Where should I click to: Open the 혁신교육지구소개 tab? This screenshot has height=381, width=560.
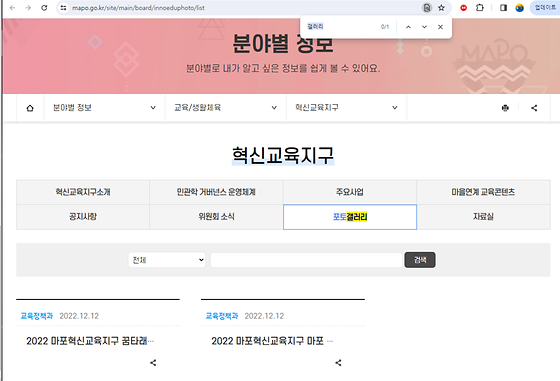tap(83, 192)
